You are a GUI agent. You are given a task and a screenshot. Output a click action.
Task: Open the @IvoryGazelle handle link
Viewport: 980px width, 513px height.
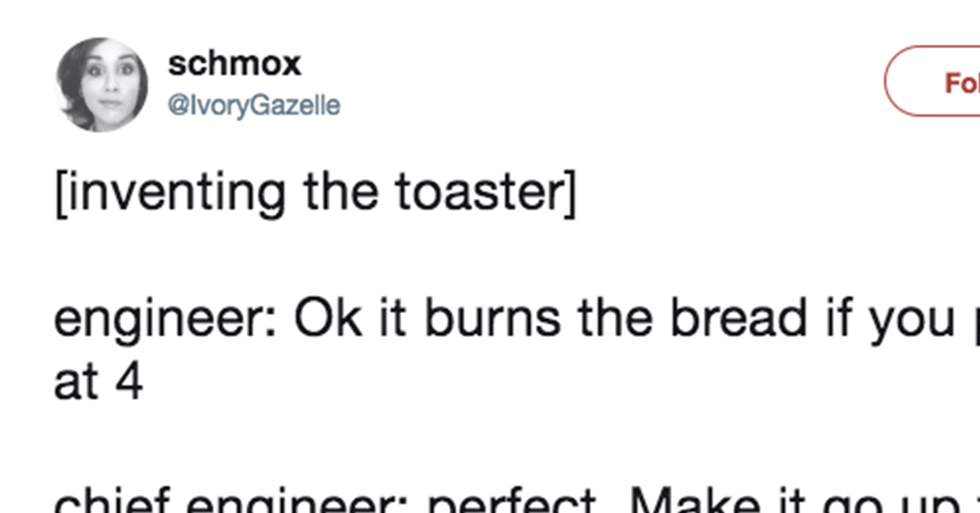[x=254, y=105]
